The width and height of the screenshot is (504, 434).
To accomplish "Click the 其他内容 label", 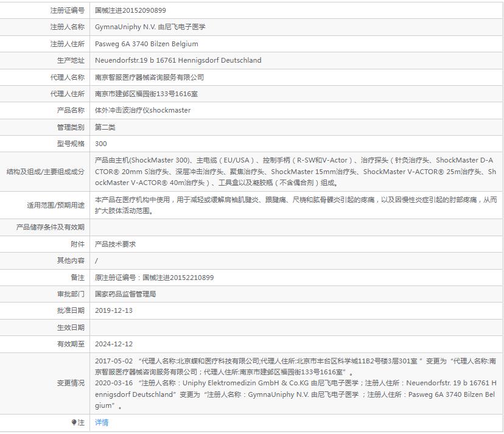I will [x=71, y=261].
